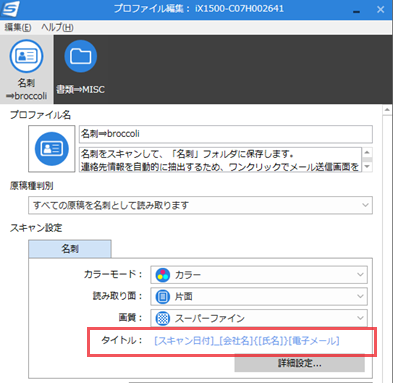Edit the profile name field 名刺⇒broccoli
This screenshot has height=383, width=393.
point(226,134)
